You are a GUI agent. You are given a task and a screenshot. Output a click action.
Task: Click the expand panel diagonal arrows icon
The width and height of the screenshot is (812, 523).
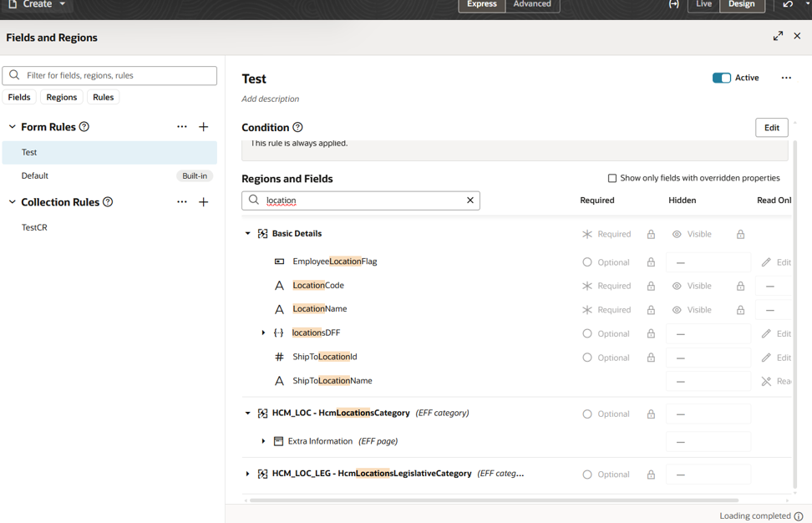pyautogui.click(x=778, y=36)
